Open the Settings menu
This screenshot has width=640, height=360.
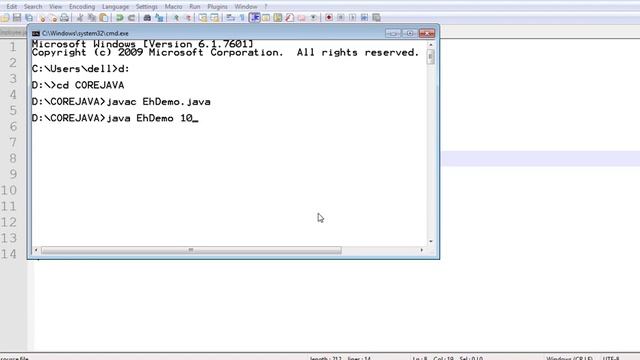(x=147, y=7)
